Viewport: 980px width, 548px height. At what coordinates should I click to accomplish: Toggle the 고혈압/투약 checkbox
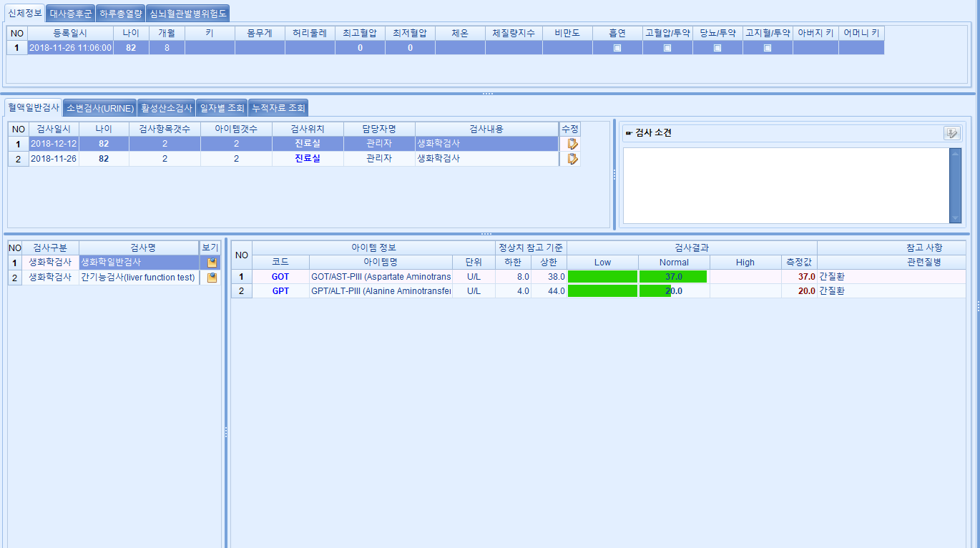point(667,48)
